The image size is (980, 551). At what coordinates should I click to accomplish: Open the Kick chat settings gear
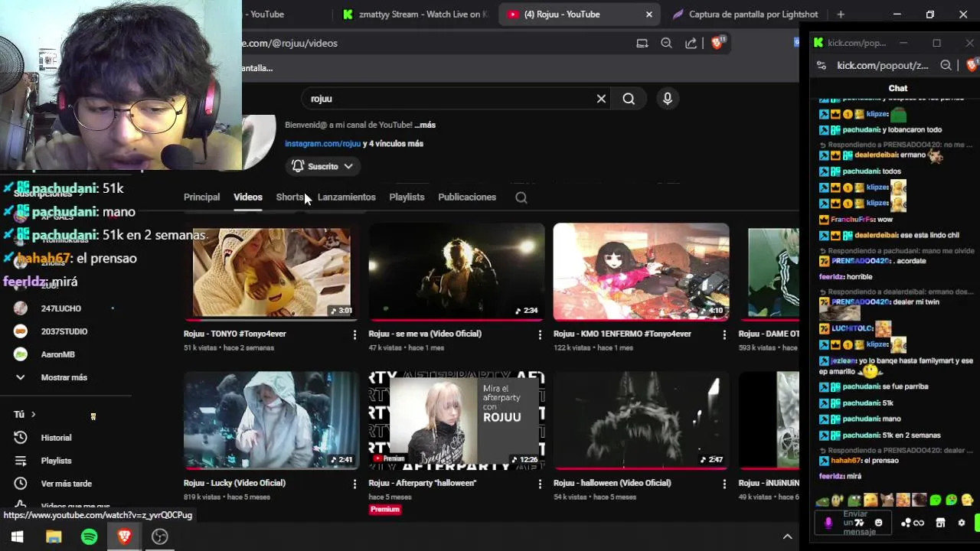click(962, 523)
